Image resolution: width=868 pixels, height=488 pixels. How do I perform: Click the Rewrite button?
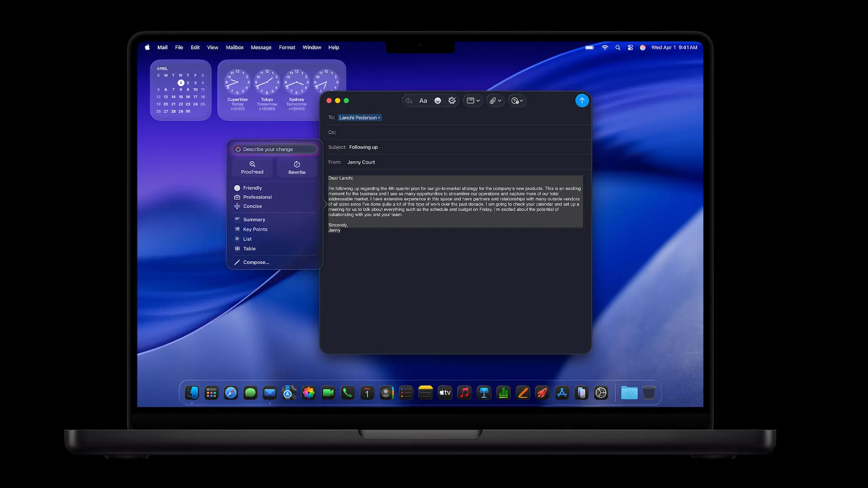[297, 168]
